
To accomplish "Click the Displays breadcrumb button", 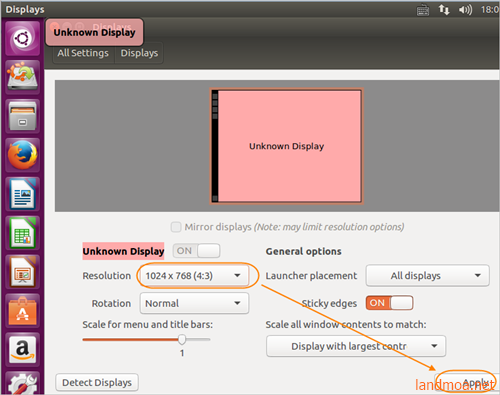I will pyautogui.click(x=139, y=53).
